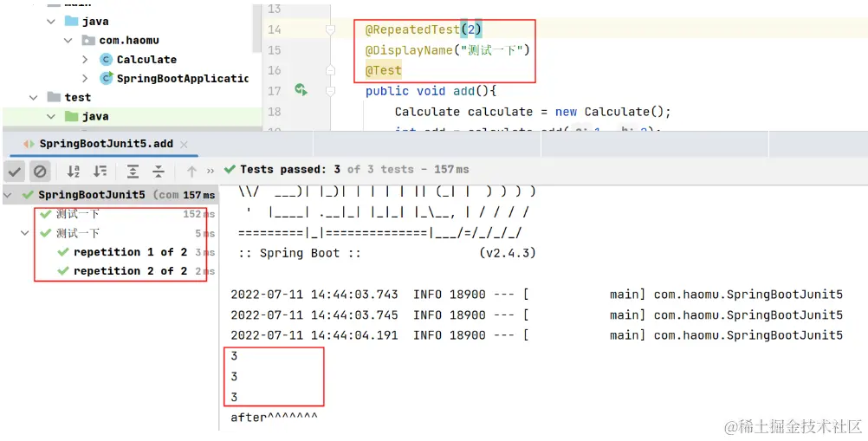Select first 测试一下 test taking 152 ms
Image resolution: width=868 pixels, height=441 pixels.
pos(77,214)
